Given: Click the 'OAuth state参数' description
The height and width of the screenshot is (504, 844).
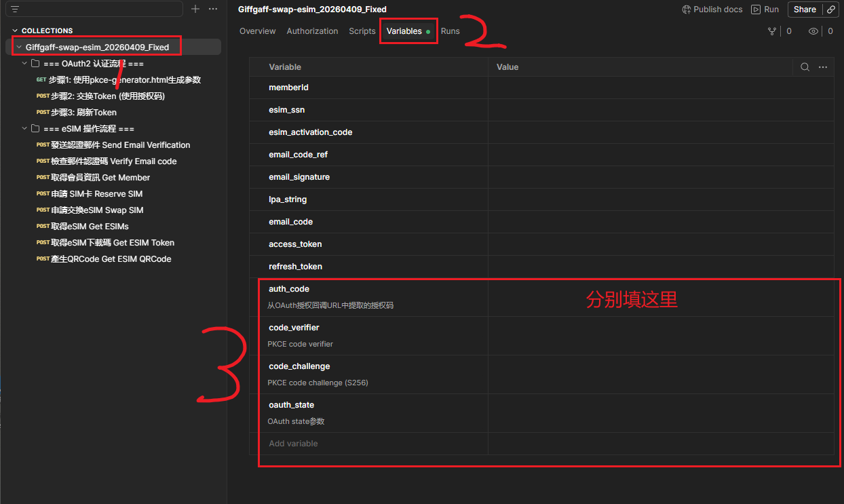Looking at the screenshot, I should coord(296,421).
